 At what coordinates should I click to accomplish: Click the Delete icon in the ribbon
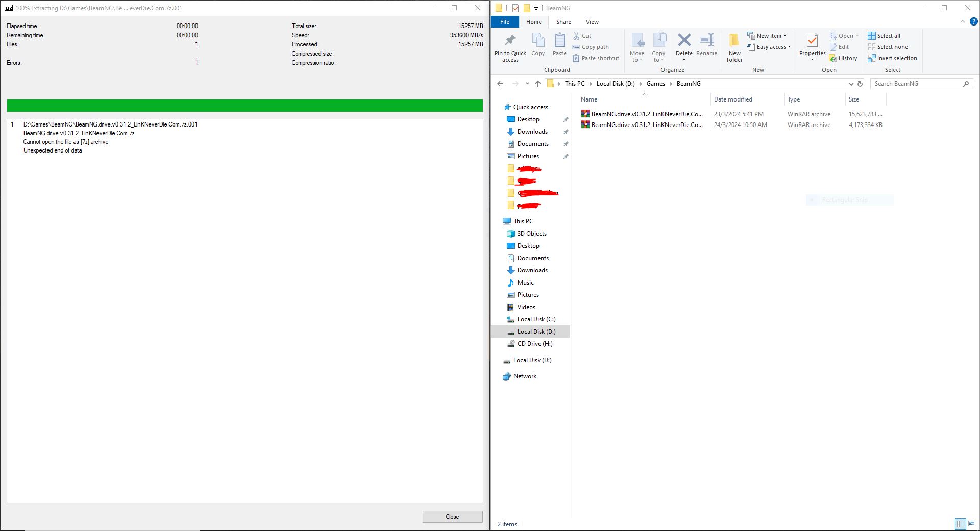[684, 41]
